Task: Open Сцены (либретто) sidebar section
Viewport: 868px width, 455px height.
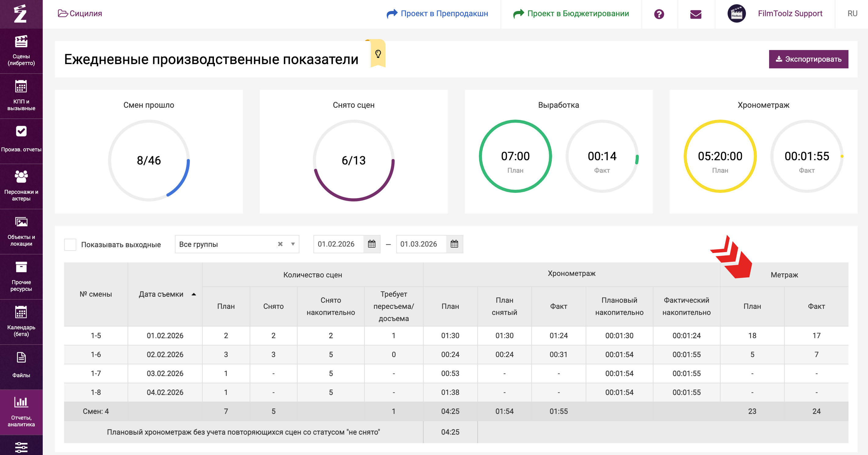Action: (x=21, y=51)
